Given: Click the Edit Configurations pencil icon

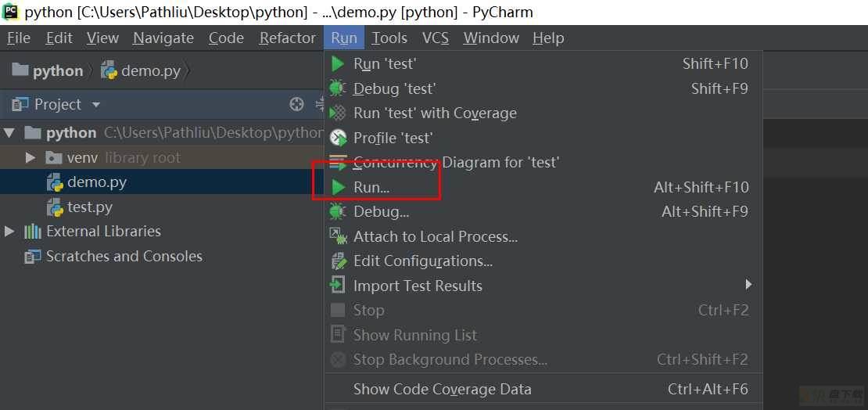Looking at the screenshot, I should pyautogui.click(x=338, y=261).
